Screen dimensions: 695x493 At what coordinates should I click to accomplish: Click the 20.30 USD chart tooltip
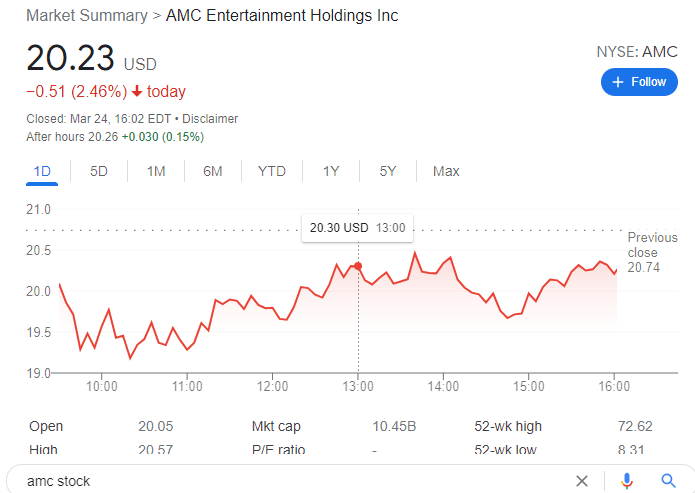[357, 228]
